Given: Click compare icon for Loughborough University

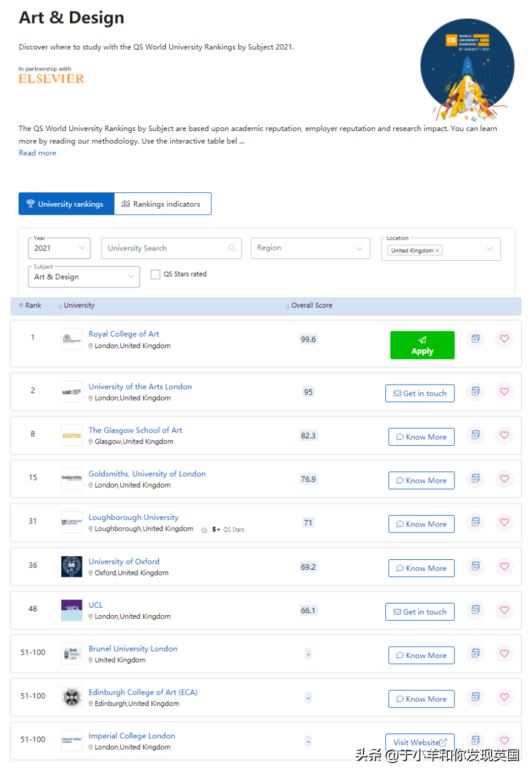Looking at the screenshot, I should [476, 522].
